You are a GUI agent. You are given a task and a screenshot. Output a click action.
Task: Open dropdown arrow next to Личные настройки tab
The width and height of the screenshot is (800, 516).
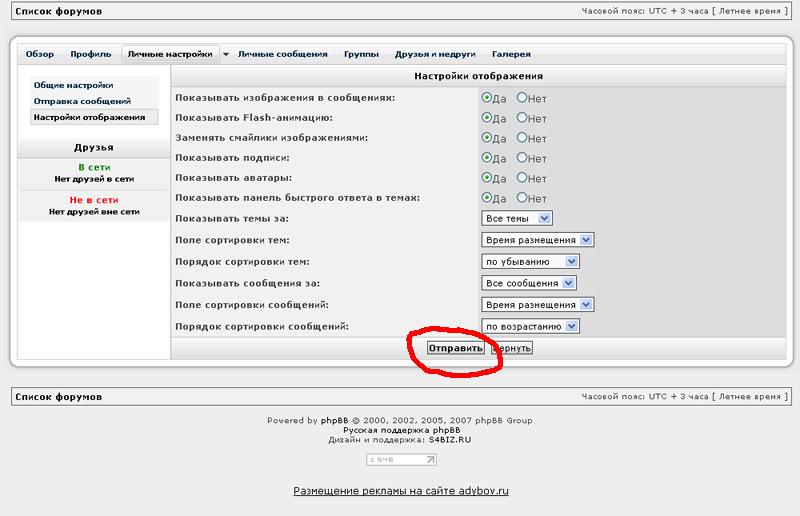click(226, 54)
